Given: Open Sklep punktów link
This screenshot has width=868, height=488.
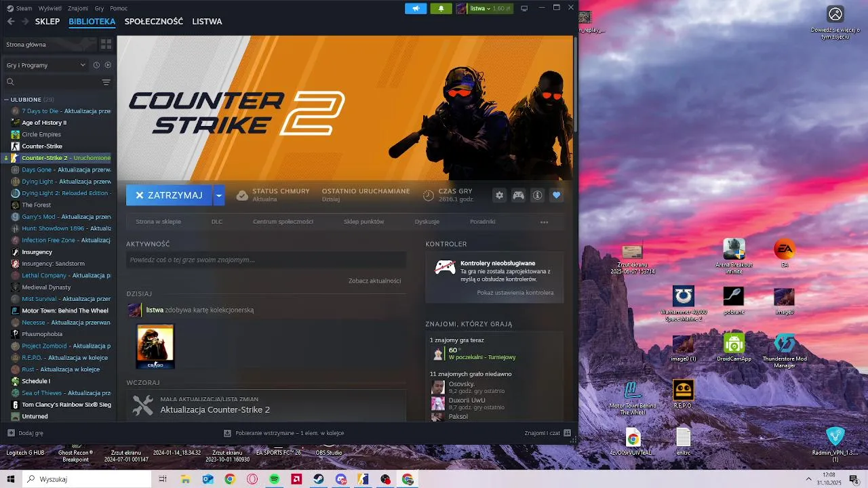Looking at the screenshot, I should [x=363, y=222].
